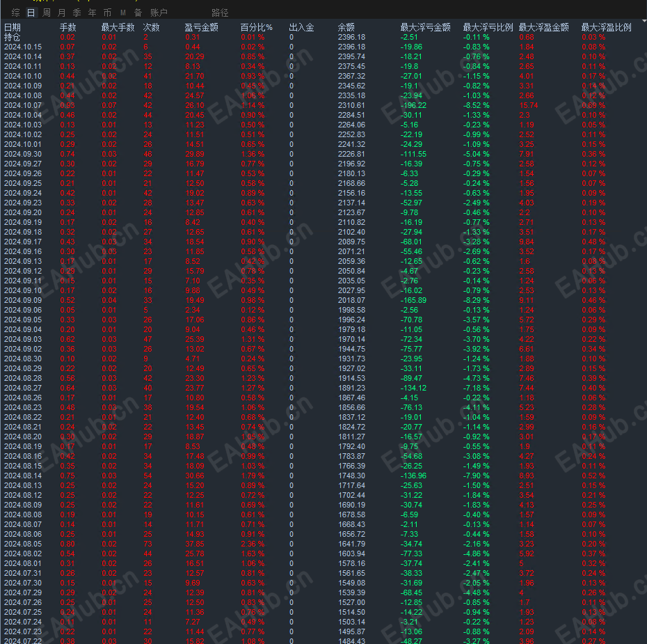
Task: Click balance value 2396.18 in 持仓 row
Action: point(351,37)
